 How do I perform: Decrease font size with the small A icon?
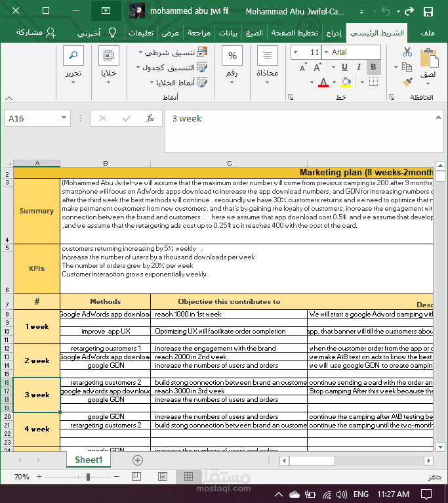tap(303, 68)
